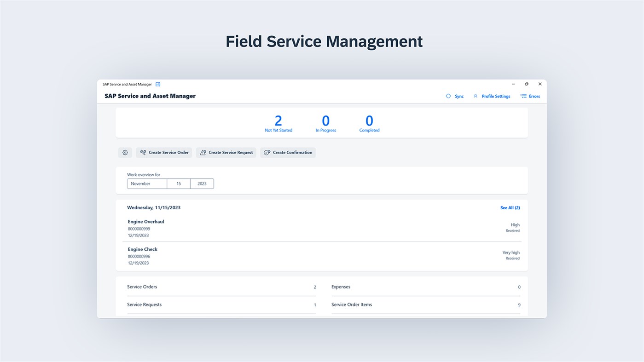Open See All (2) link

point(510,207)
